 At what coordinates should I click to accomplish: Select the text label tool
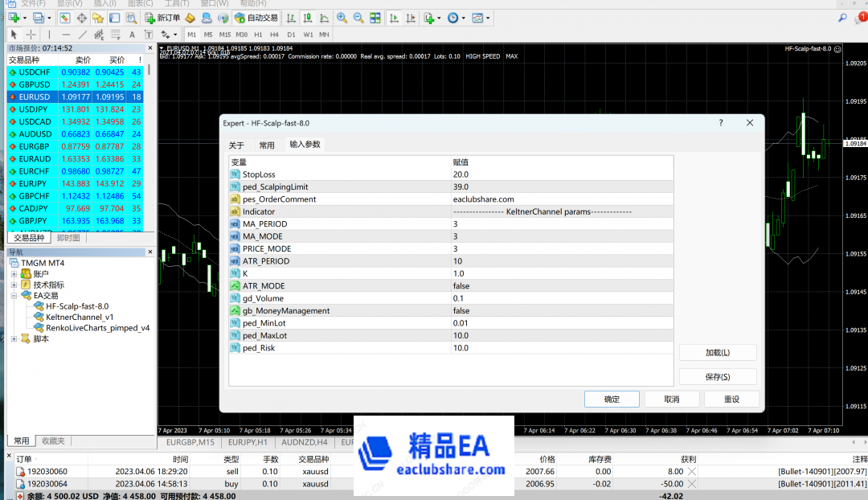(148, 35)
